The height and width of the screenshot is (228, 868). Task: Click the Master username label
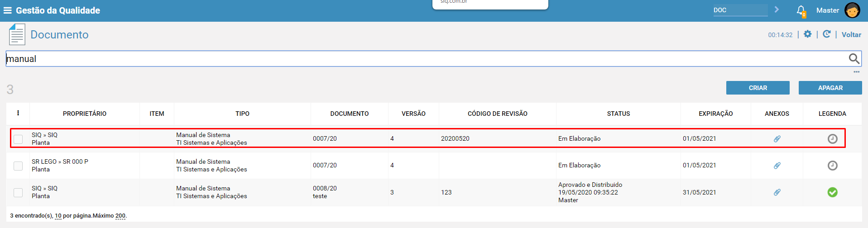[828, 10]
